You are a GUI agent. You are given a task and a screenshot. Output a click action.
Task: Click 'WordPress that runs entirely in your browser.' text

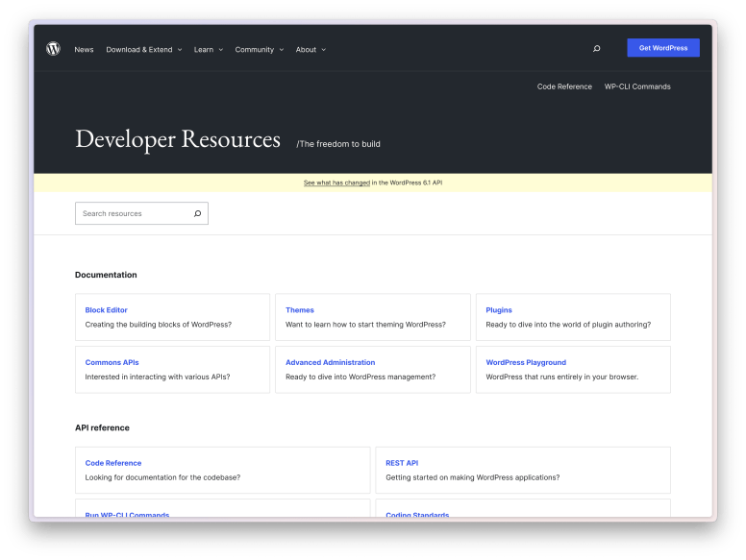[561, 377]
